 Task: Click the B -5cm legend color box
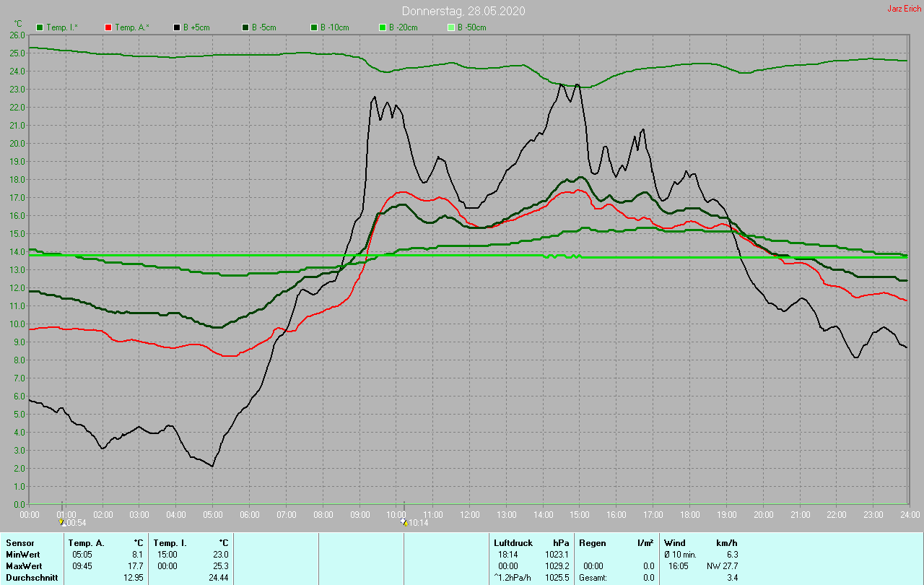(x=245, y=27)
